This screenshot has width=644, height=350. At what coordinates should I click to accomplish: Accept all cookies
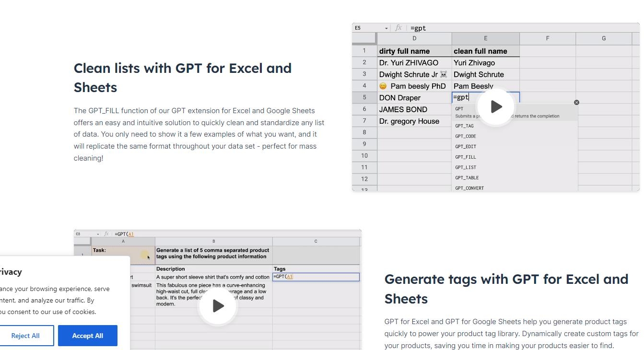click(88, 336)
